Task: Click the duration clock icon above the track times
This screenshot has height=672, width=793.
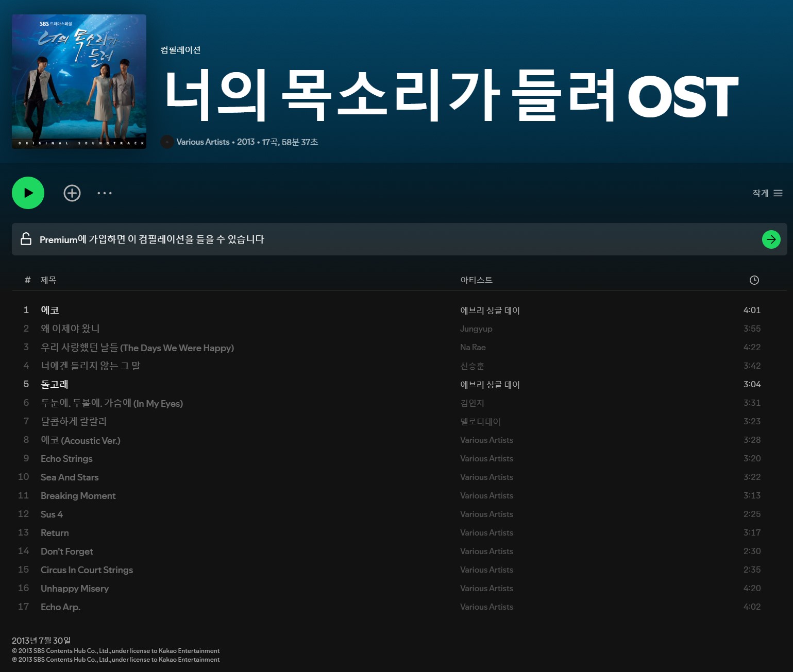Action: point(753,280)
